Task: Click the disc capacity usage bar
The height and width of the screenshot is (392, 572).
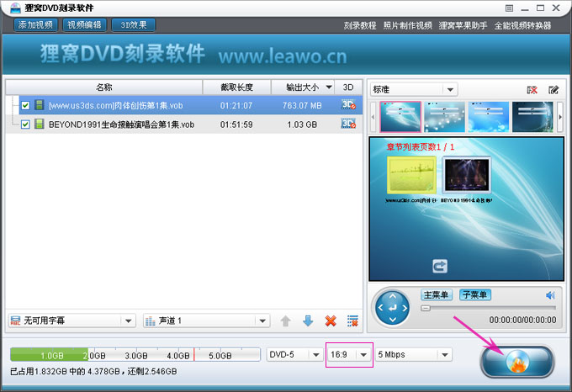Action: coord(135,354)
